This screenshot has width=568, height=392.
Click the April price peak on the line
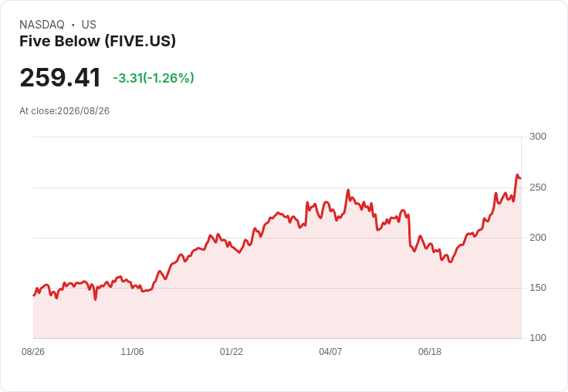point(348,190)
